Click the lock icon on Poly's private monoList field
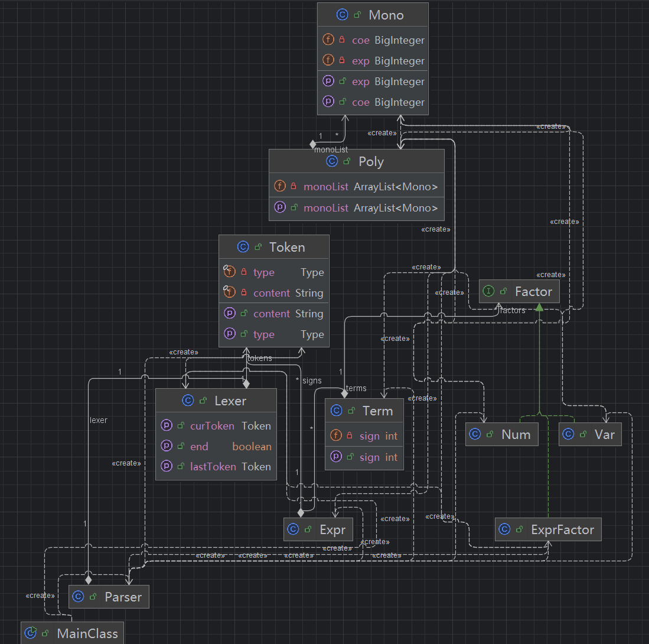 (293, 186)
